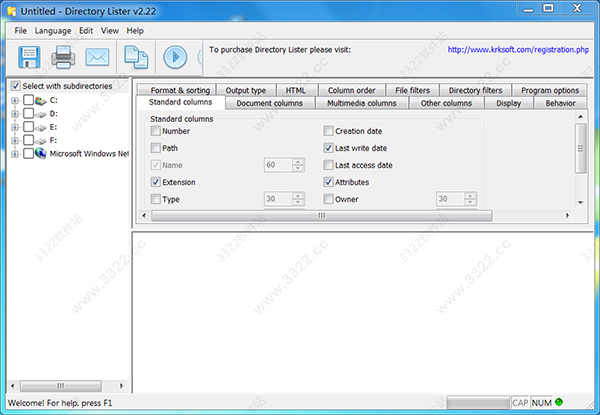Uncheck the Last write date checkbox
The height and width of the screenshot is (415, 600).
328,148
